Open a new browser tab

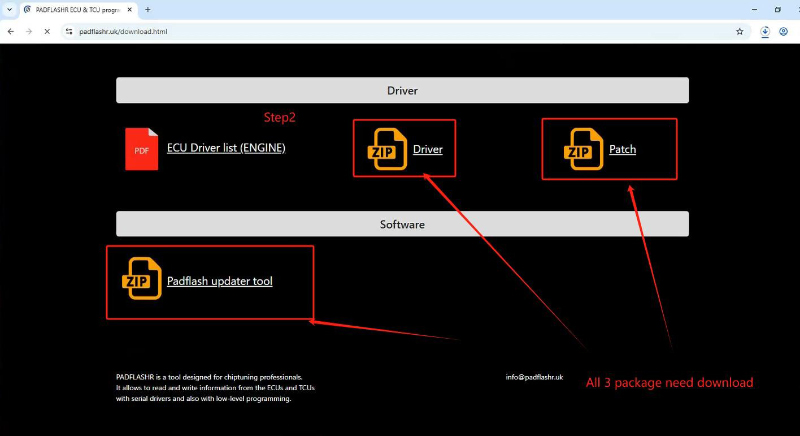148,9
